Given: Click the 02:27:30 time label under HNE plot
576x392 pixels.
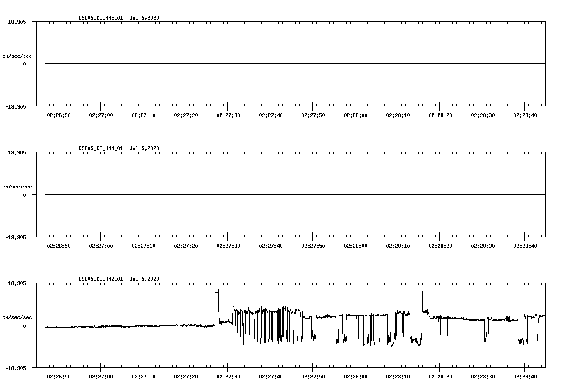Looking at the screenshot, I should 228,115.
